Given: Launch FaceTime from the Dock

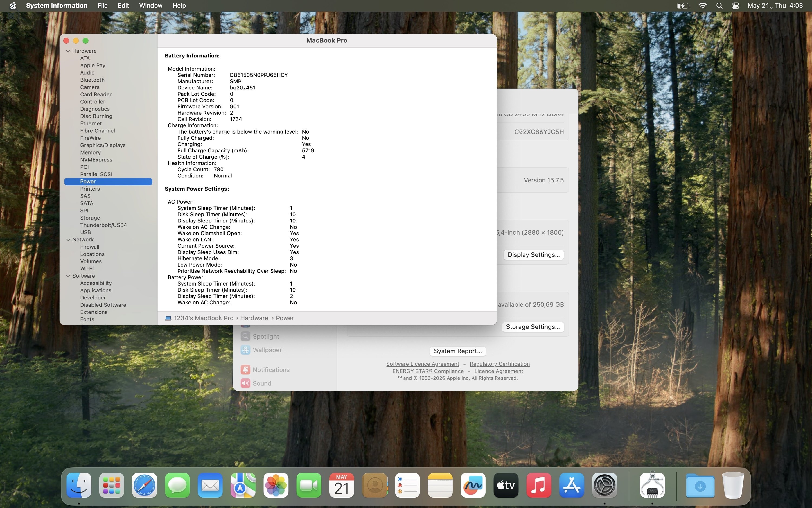Looking at the screenshot, I should (309, 485).
